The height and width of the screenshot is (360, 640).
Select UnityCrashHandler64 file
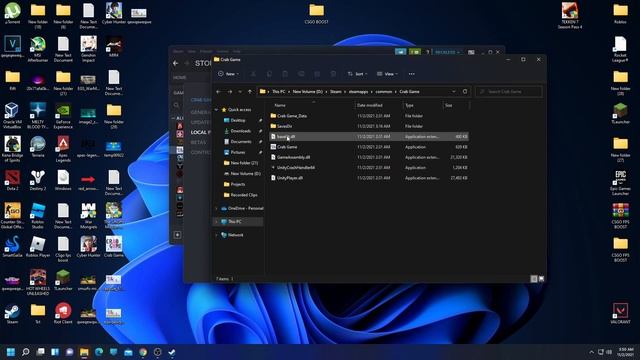point(369,167)
